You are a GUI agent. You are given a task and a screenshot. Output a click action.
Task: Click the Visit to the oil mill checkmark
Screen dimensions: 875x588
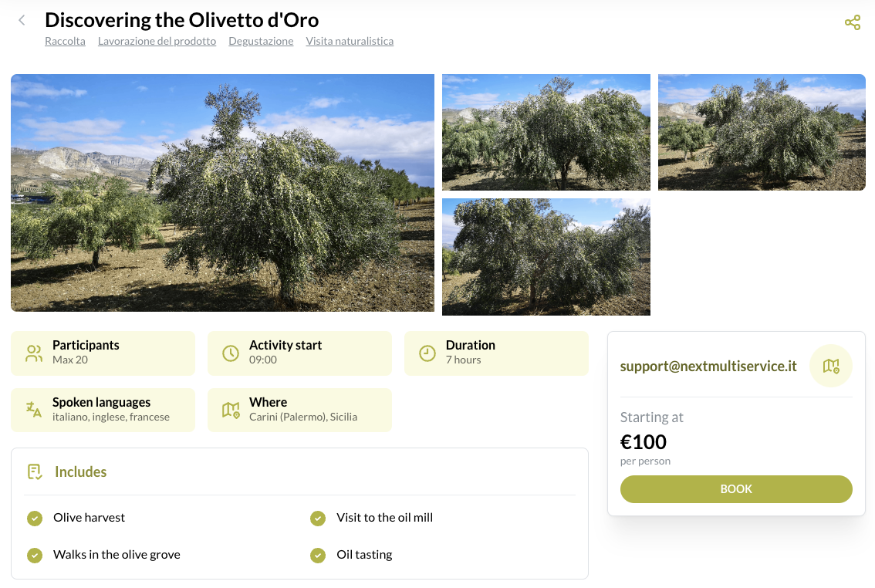pos(318,519)
